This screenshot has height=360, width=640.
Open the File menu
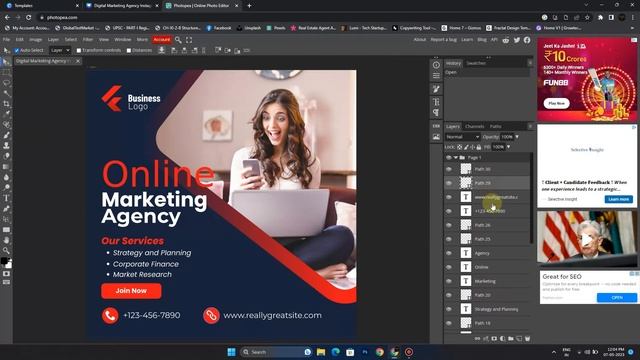6,40
